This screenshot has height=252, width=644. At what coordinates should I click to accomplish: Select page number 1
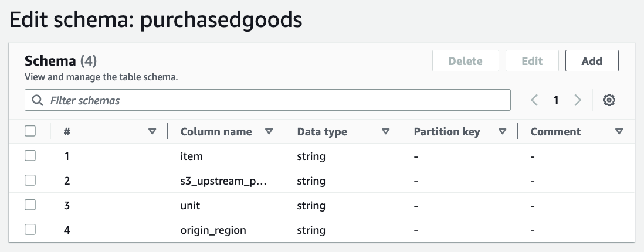click(555, 100)
